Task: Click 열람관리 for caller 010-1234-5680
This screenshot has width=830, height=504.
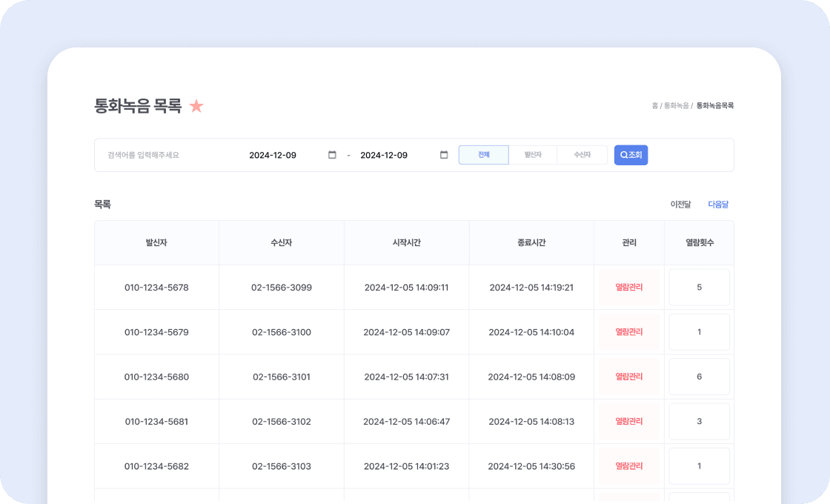Action: click(629, 377)
